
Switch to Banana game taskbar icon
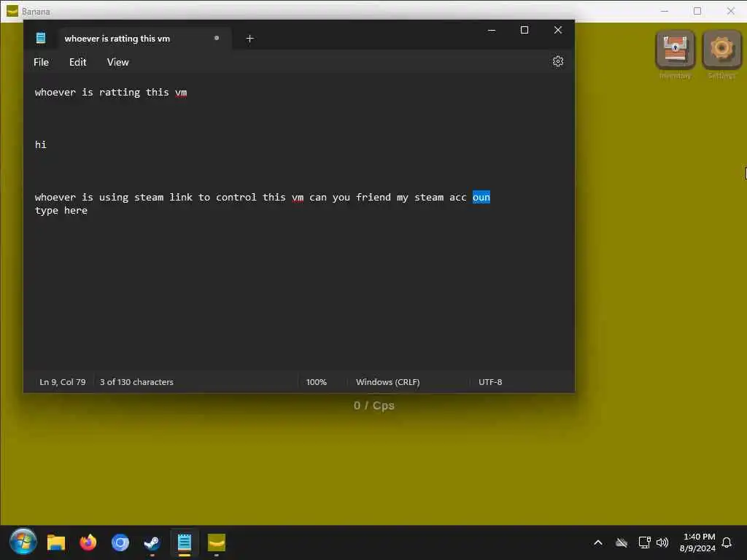(216, 542)
